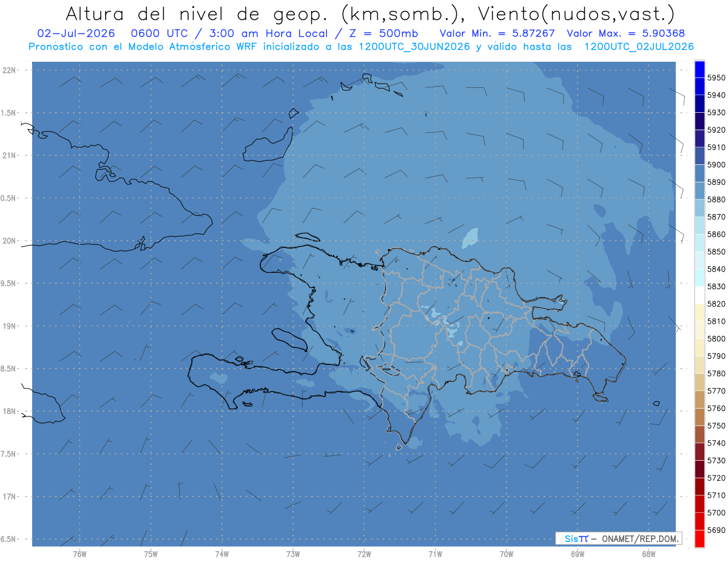Click the color bar segment between 5690 and 5700

(699, 521)
